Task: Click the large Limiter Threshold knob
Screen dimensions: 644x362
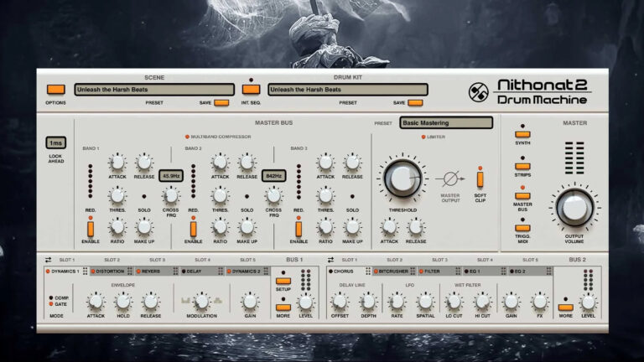Action: click(x=402, y=178)
